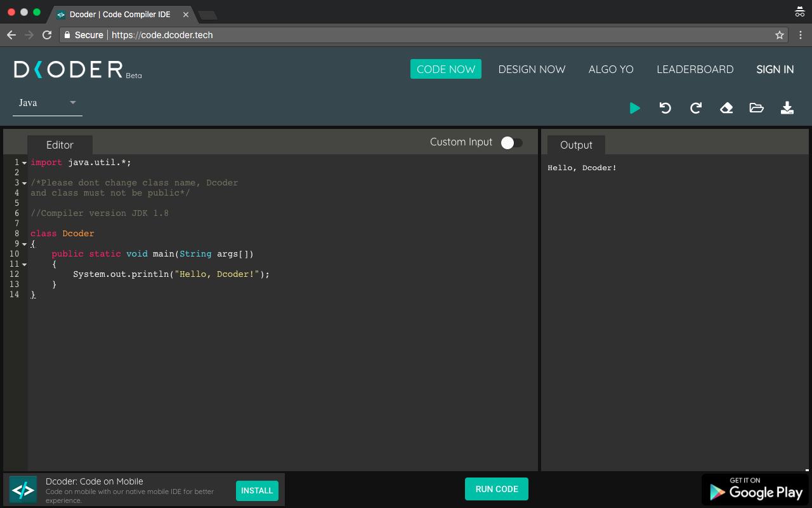Viewport: 812px width, 508px height.
Task: Run the code using the play icon
Action: coord(635,108)
